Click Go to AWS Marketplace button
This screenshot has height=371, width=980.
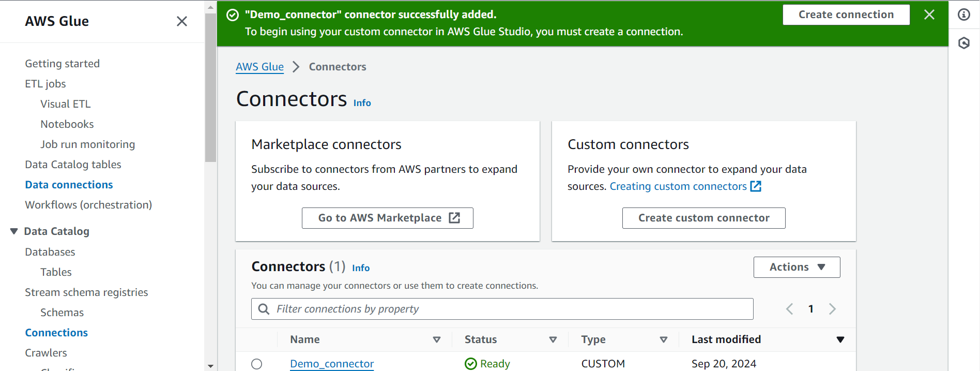388,218
